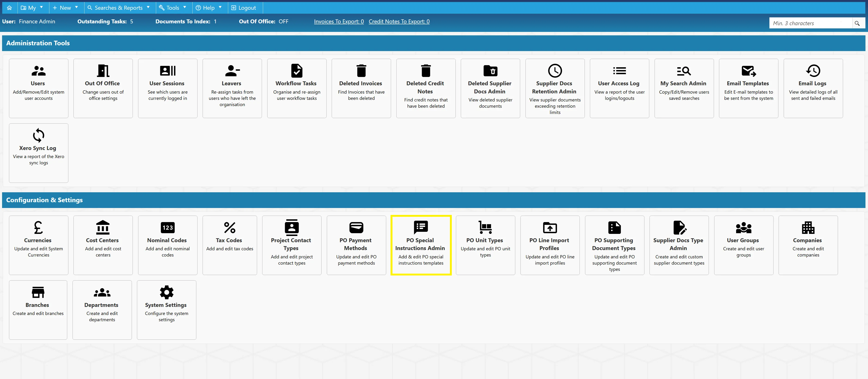Open PO Line Import Profiles upload-folder icon

click(550, 228)
